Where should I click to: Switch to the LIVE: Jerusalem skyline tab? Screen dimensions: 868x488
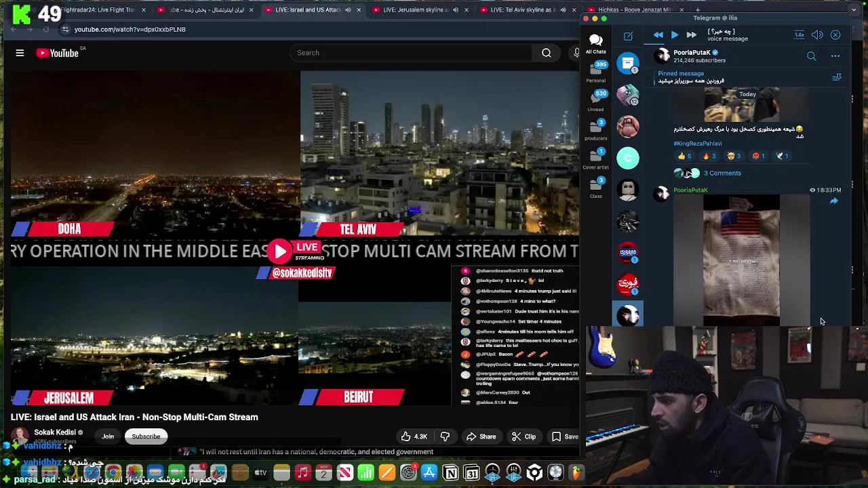(x=418, y=10)
